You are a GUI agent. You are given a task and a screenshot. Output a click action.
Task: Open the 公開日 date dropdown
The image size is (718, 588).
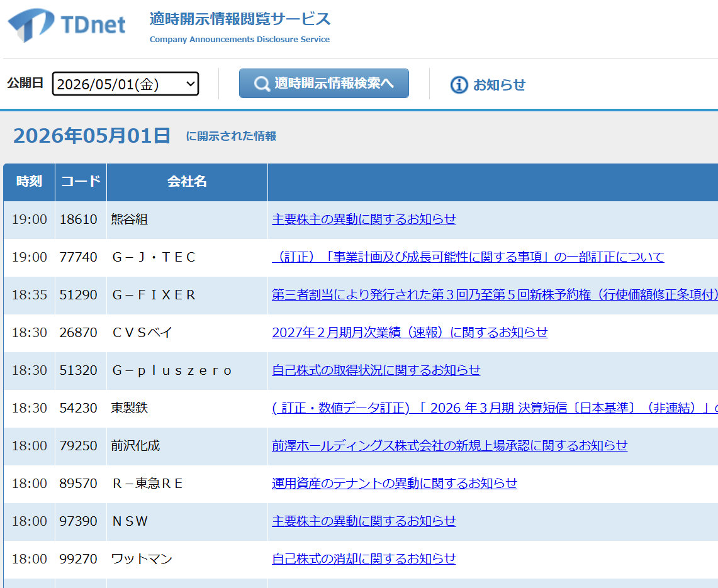click(x=125, y=84)
